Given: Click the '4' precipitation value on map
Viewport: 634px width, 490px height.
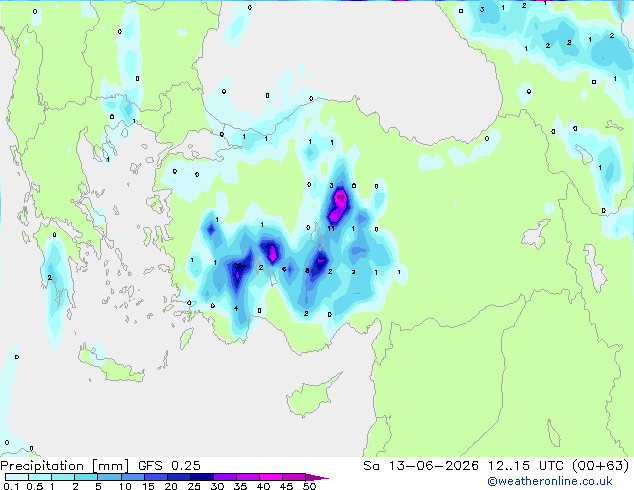Looking at the screenshot, I should pos(236,309).
